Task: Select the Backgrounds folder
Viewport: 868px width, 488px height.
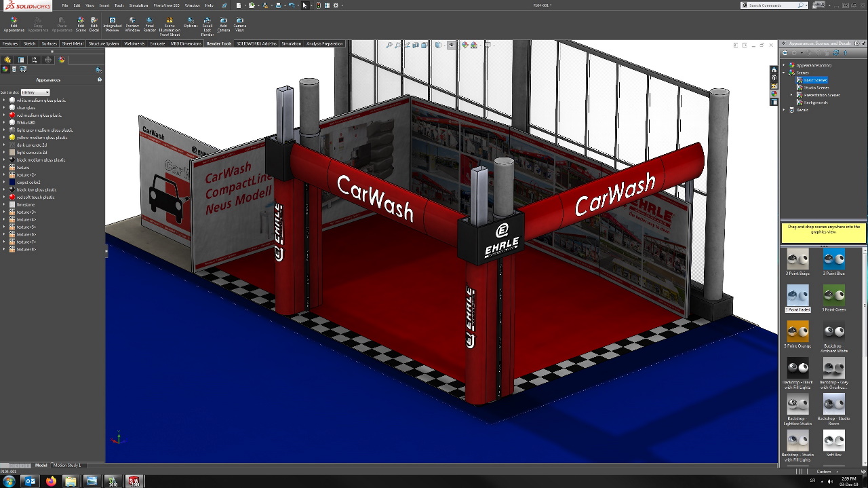Action: click(x=816, y=102)
